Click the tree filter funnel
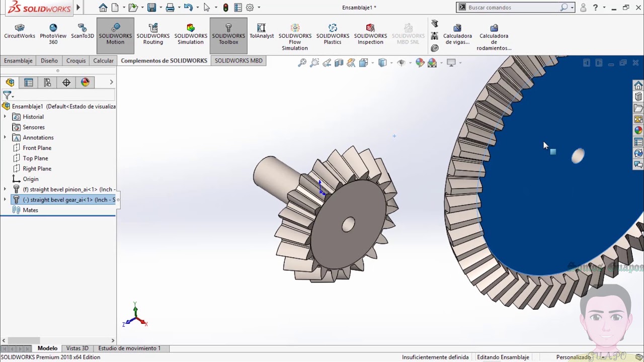644x362 pixels. coord(7,95)
